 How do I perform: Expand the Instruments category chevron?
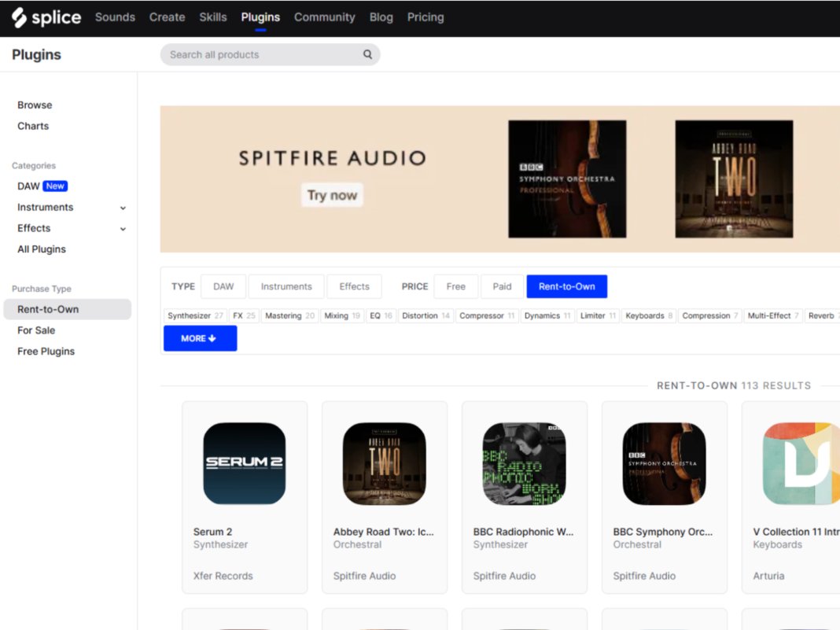123,208
